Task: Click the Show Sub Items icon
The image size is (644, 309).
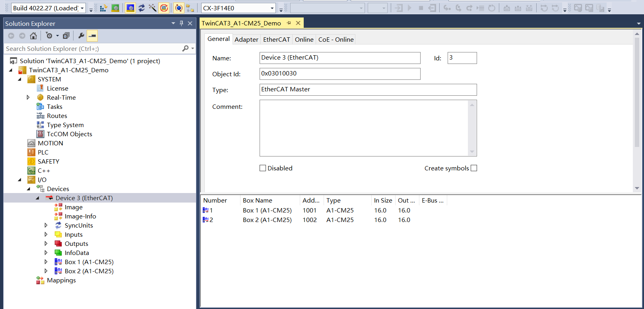Action: 190,8
